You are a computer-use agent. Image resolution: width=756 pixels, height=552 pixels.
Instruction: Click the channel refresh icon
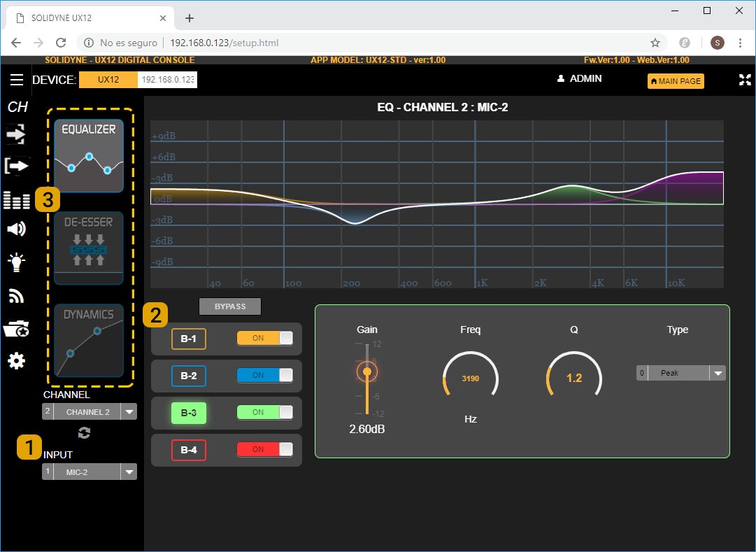[84, 432]
